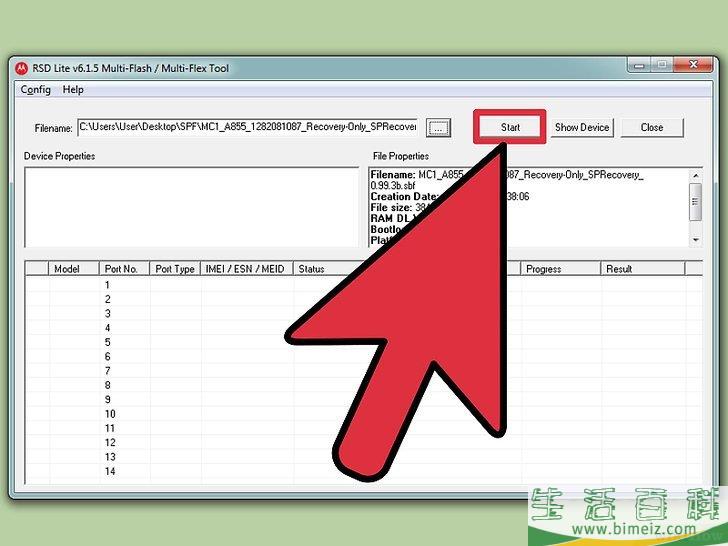Select port row 7
Viewport: 728px width, 546px height.
coord(364,371)
